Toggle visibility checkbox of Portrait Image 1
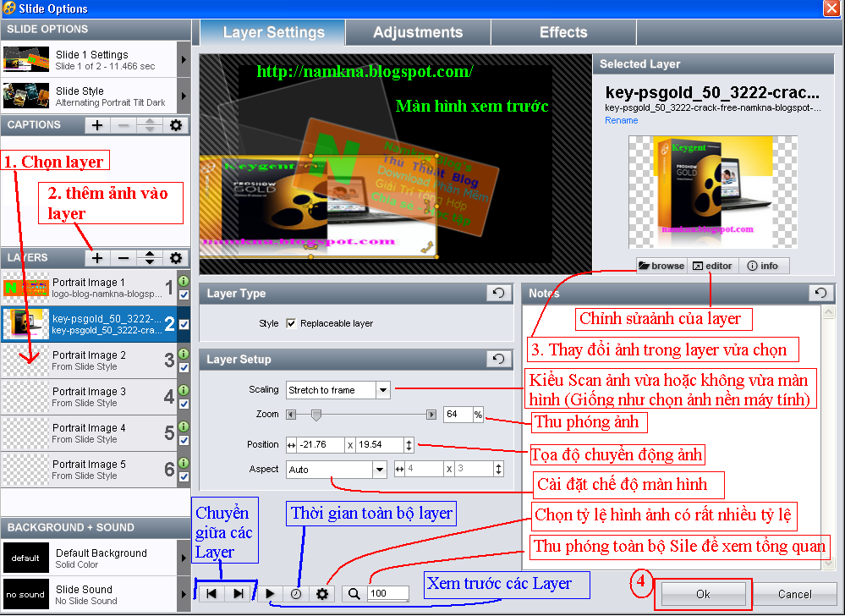 [x=184, y=294]
